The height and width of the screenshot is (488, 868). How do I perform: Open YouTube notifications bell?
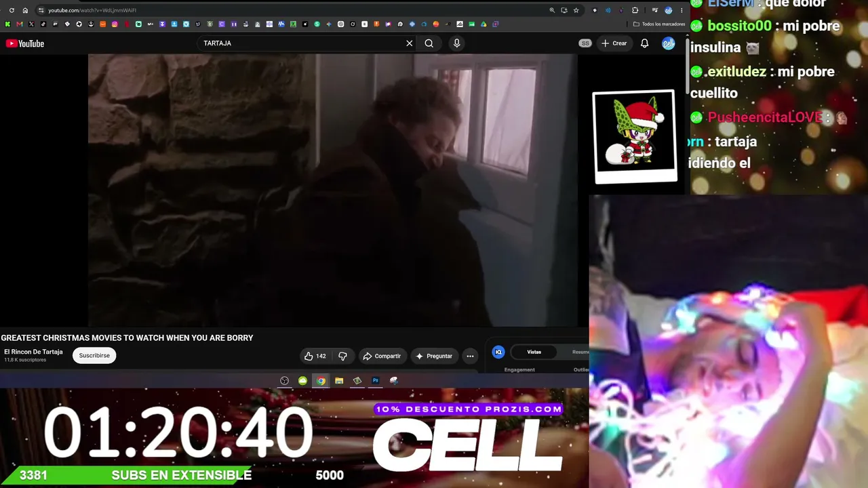click(645, 43)
